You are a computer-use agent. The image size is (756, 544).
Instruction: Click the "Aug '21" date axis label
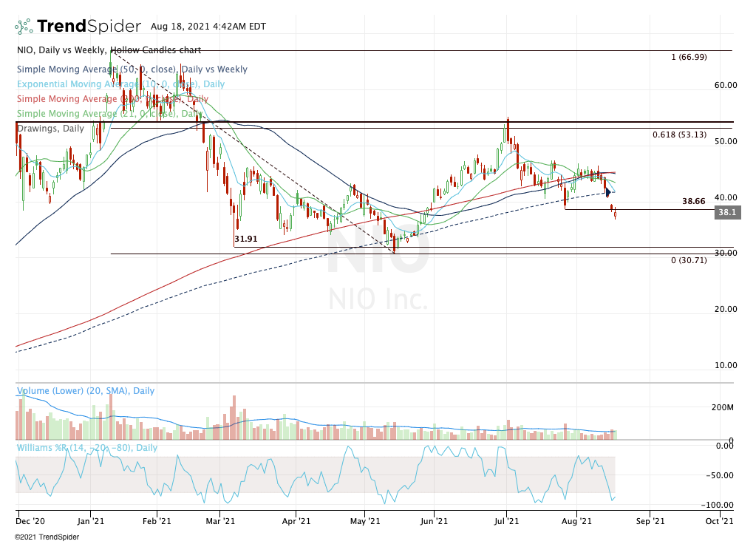576,521
